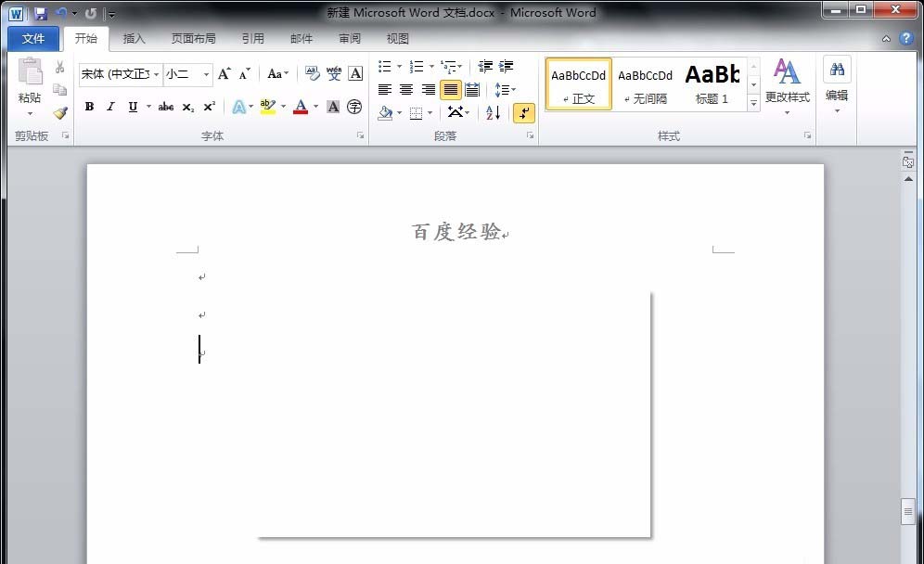Apply the 标题 1 style
924x564 pixels.
712,84
